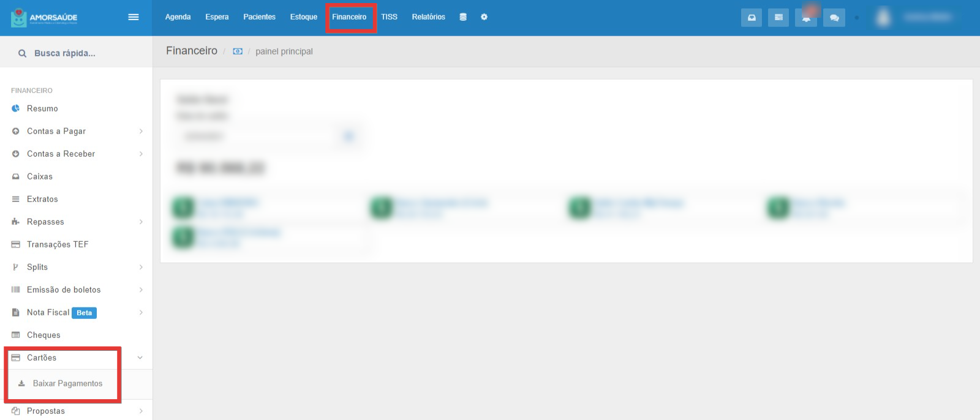This screenshot has height=420, width=980.
Task: Click the Cheques icon
Action: click(x=16, y=335)
